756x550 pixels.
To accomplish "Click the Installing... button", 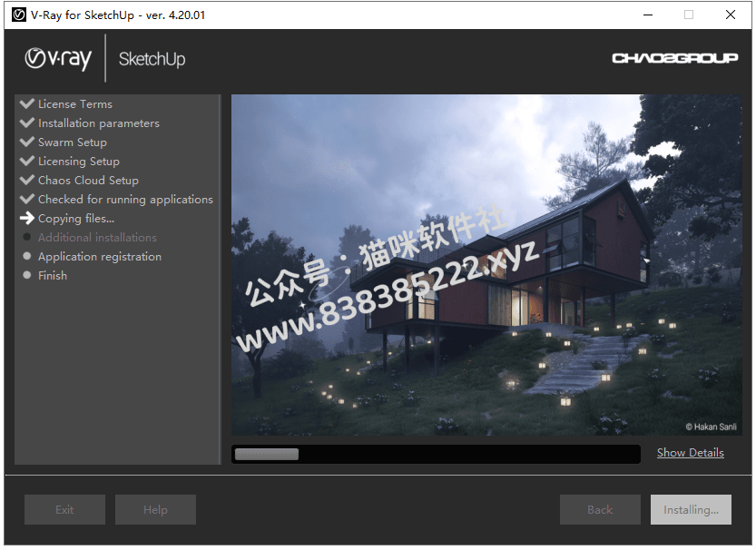I will (691, 509).
